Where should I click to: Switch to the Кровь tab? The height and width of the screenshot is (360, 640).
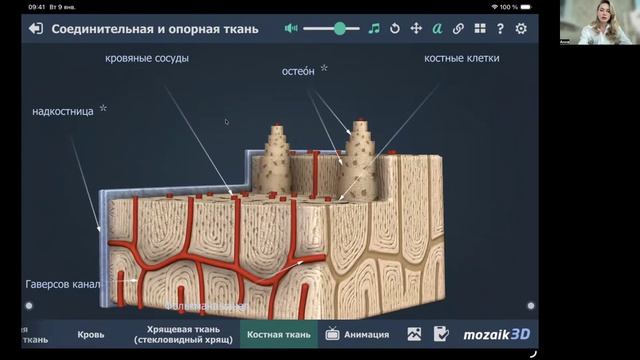click(91, 334)
